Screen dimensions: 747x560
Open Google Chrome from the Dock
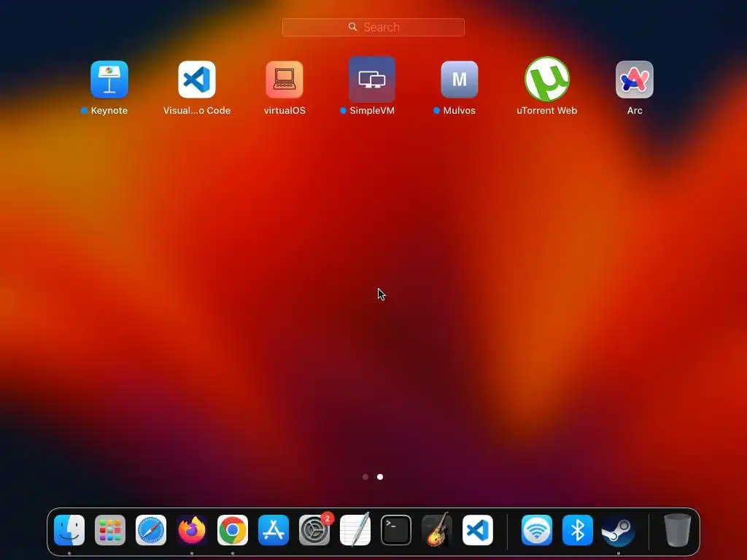click(233, 530)
